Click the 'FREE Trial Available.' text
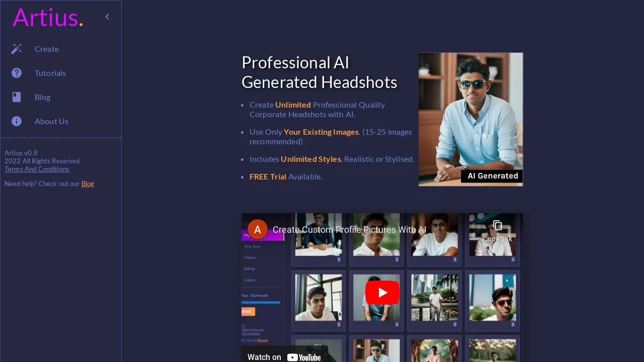The width and height of the screenshot is (644, 362). point(286,177)
